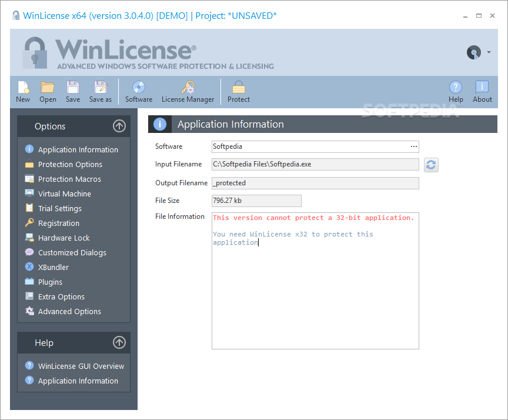Click the WinLicense GUI Overview question mark icon
This screenshot has width=508, height=420.
[29, 365]
